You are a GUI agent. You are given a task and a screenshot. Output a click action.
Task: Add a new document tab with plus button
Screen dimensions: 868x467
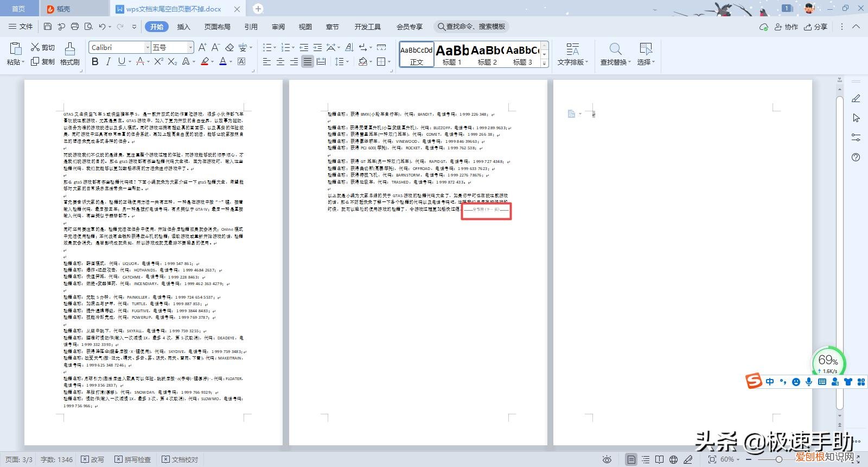point(258,9)
